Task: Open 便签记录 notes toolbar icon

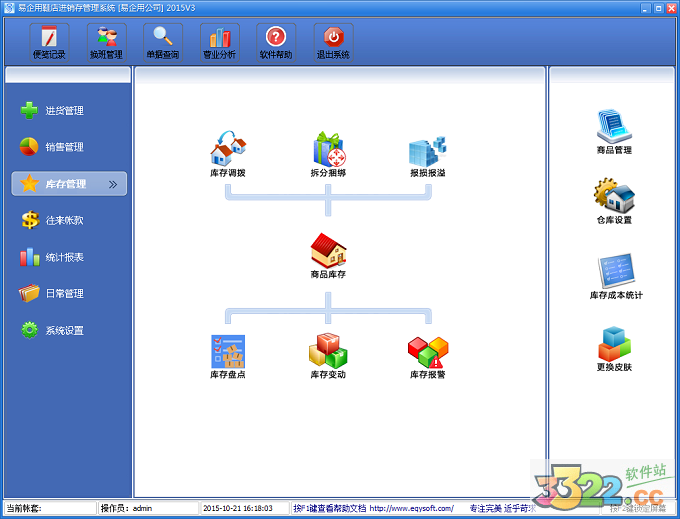Action: click(49, 42)
